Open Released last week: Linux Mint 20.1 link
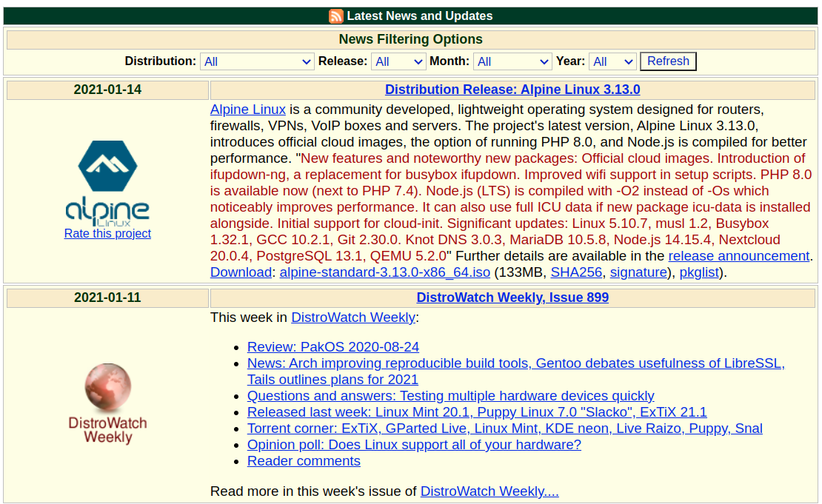 [x=476, y=411]
